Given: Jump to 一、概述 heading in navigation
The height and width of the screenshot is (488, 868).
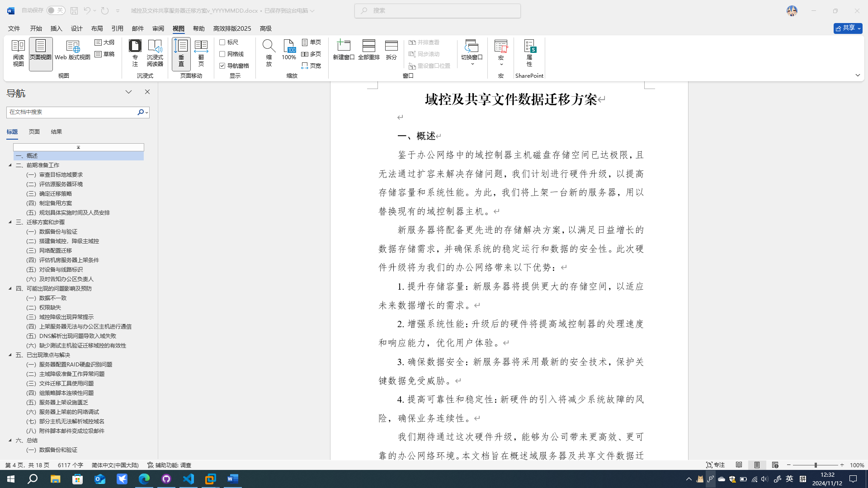Looking at the screenshot, I should 78,155.
